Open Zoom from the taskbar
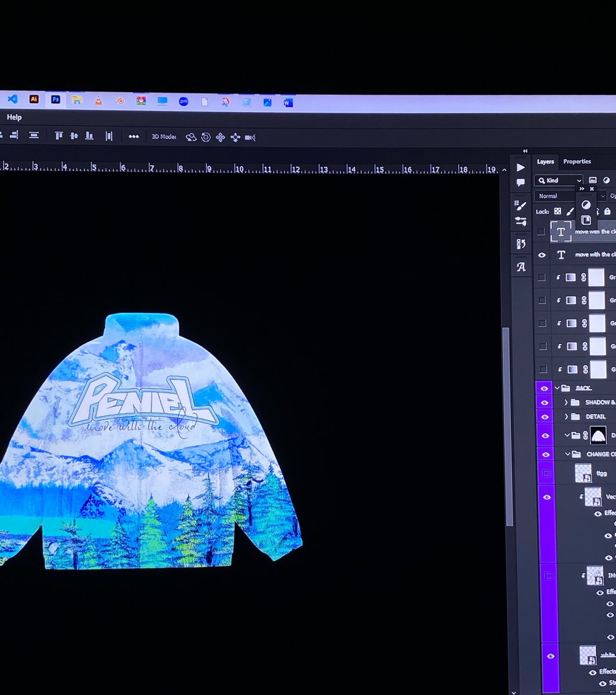 coord(184,101)
